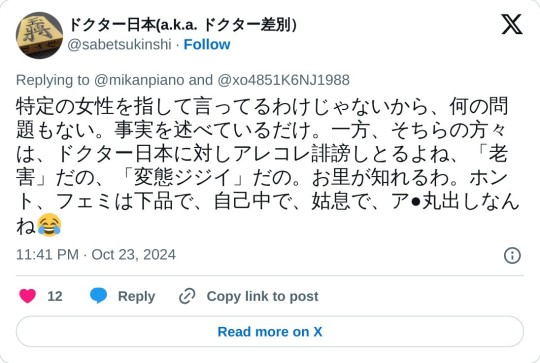Click the like count of 12
The width and height of the screenshot is (540, 363).
[x=55, y=296]
